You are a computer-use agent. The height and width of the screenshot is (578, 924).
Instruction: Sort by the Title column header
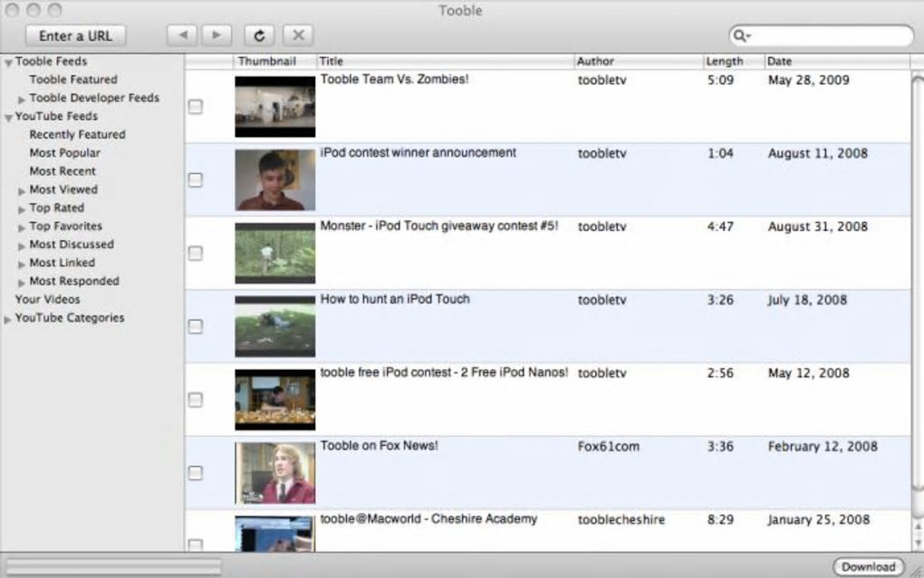[445, 62]
